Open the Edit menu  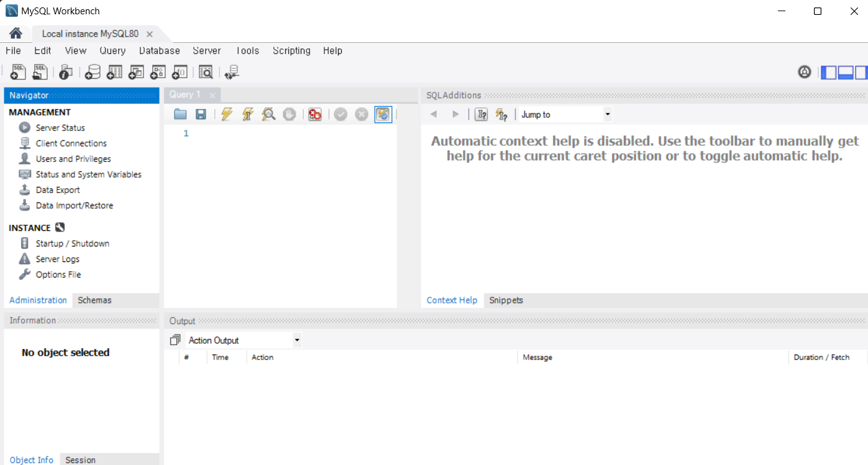click(x=43, y=51)
